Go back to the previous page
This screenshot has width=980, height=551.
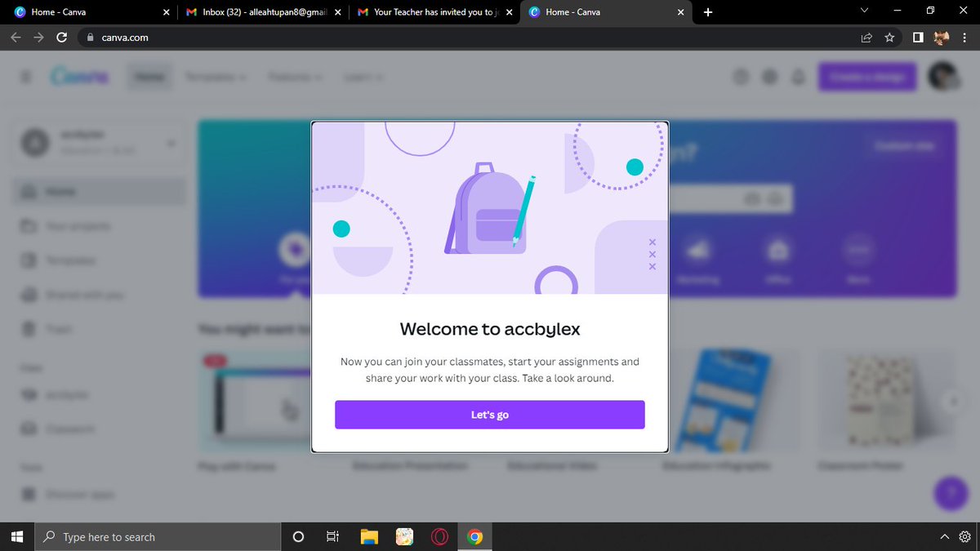16,38
